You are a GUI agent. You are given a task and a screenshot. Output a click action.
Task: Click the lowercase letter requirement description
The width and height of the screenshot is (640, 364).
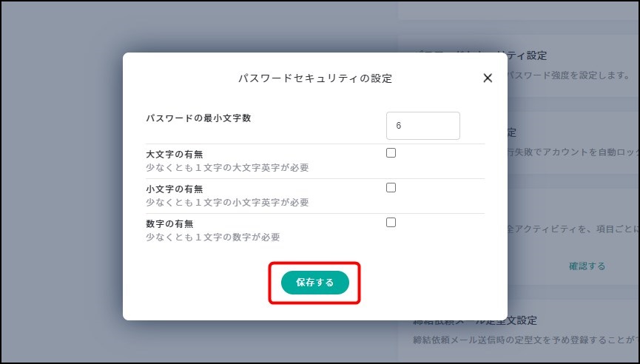tap(227, 203)
